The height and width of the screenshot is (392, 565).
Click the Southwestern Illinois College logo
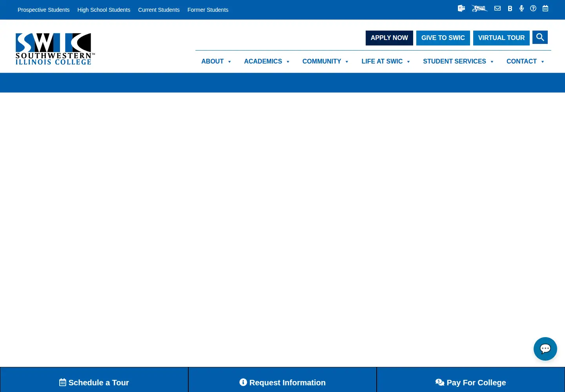click(55, 49)
